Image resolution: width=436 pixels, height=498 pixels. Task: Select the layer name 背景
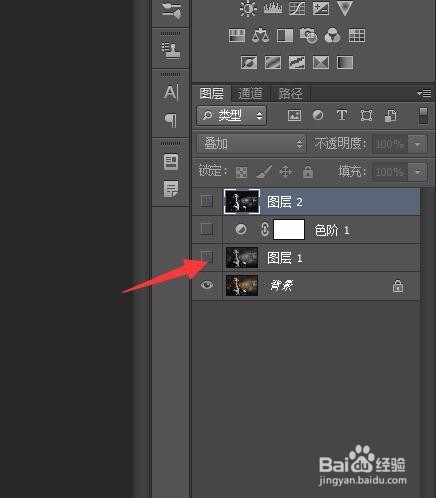[281, 285]
